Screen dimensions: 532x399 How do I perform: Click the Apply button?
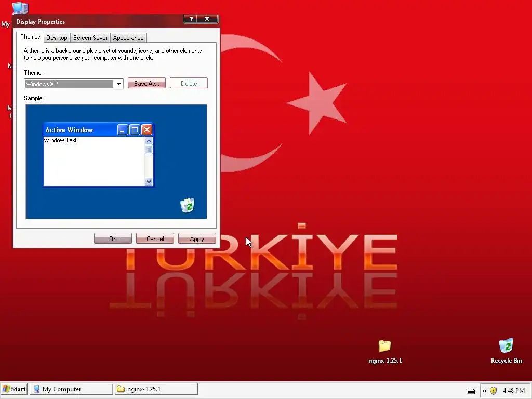197,238
